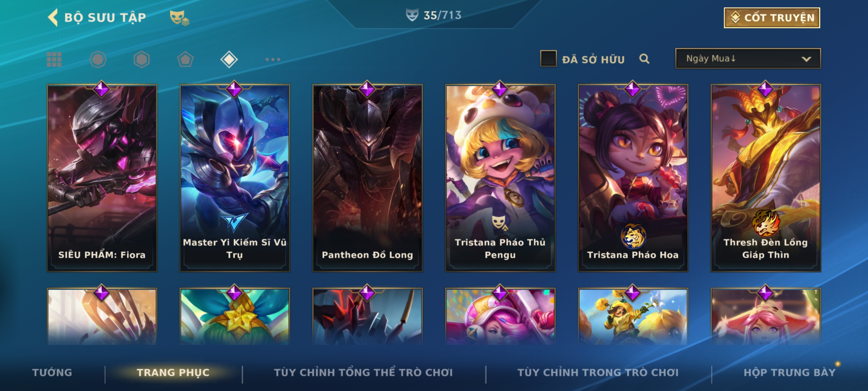This screenshot has height=391, width=868.
Task: Tick the Đã Sở Hữu checkbox
Action: click(x=548, y=59)
